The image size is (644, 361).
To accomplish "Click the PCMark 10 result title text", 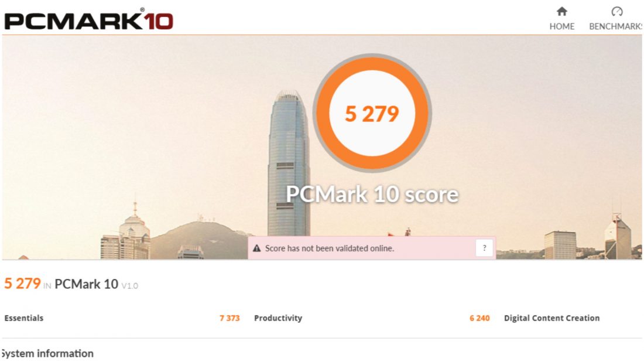I will pyautogui.click(x=86, y=284).
